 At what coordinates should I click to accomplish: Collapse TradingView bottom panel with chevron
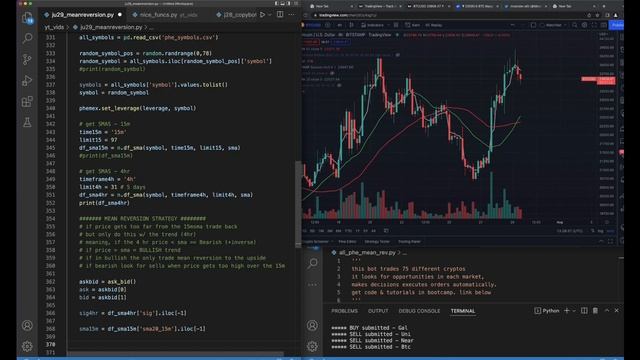coord(601,242)
